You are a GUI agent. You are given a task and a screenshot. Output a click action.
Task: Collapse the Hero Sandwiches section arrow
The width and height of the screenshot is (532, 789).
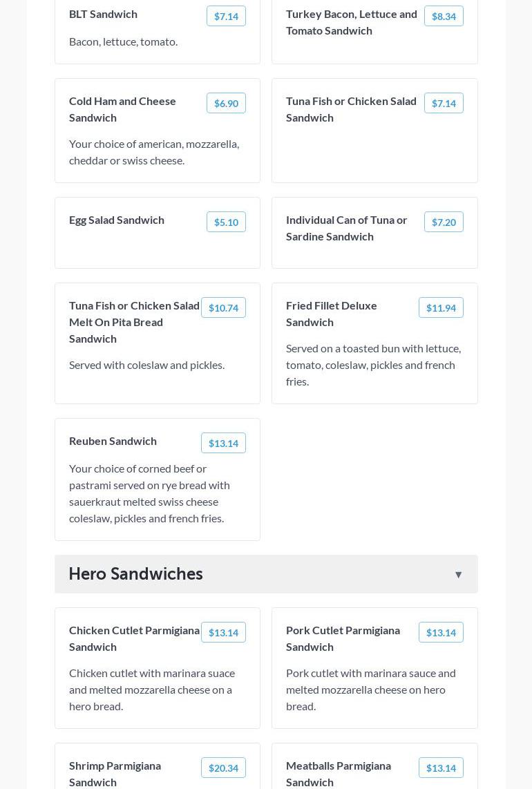tap(458, 574)
